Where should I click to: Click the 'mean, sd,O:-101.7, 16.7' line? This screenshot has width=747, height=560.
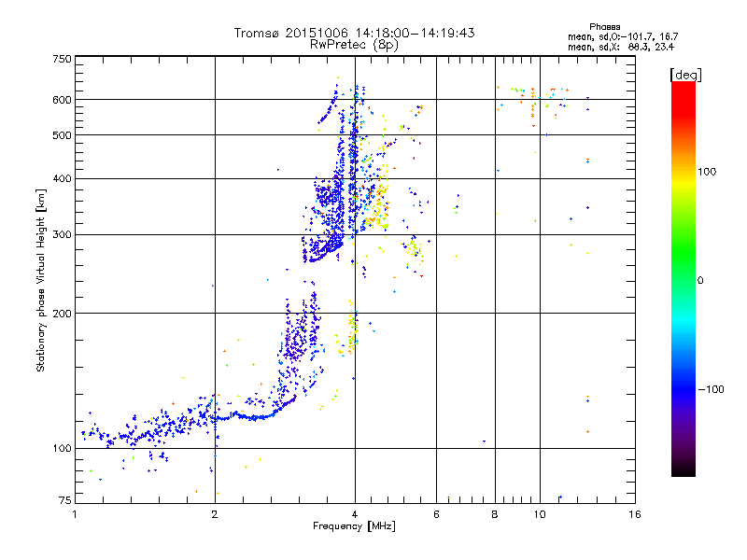click(x=623, y=36)
